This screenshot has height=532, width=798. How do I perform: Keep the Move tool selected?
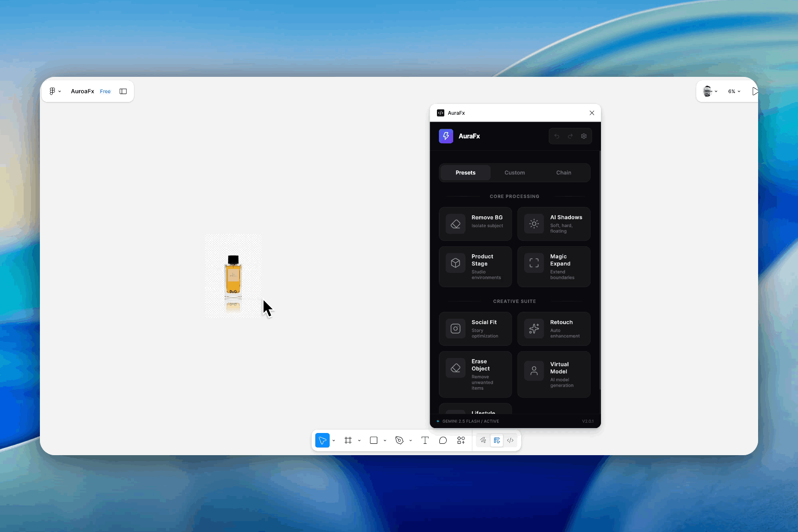coord(322,440)
